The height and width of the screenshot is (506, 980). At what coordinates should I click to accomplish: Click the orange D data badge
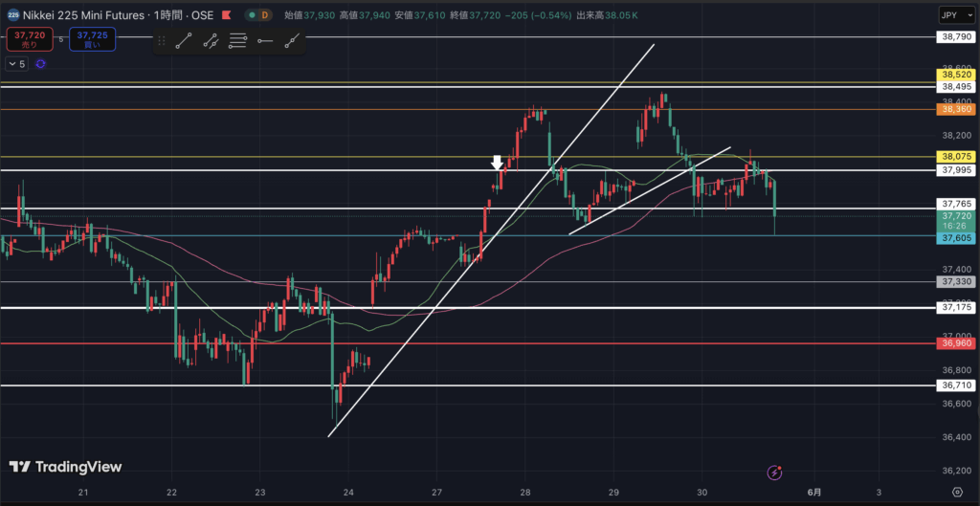coord(265,14)
